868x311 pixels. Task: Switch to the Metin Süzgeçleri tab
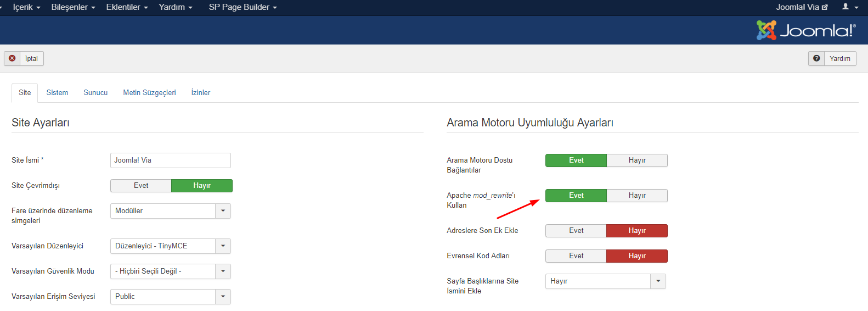click(149, 93)
